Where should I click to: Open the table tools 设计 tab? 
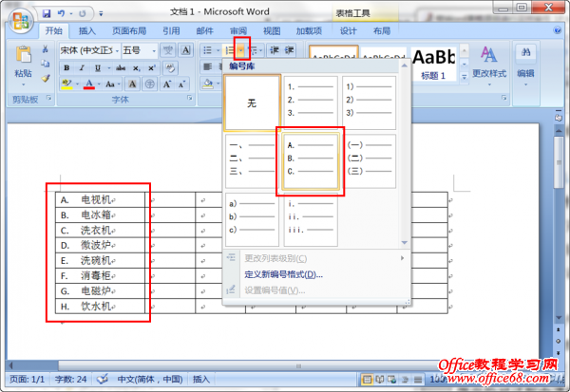tap(349, 31)
